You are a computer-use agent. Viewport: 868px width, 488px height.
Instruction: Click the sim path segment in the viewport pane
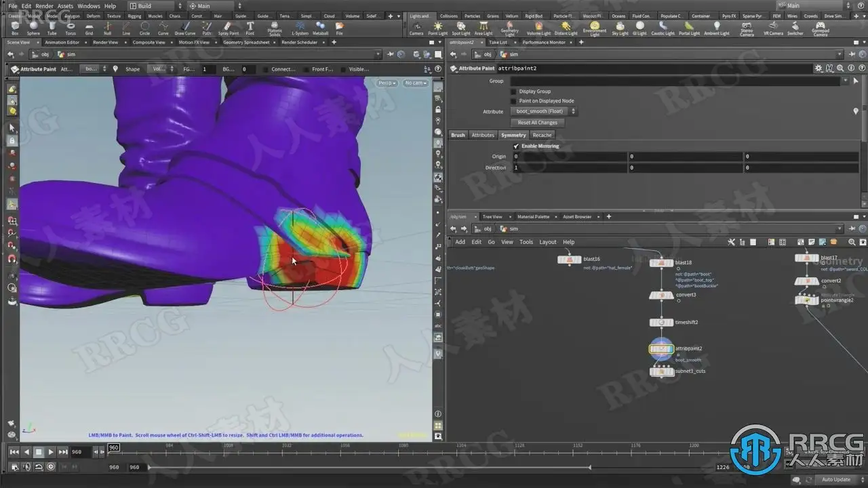click(67, 55)
